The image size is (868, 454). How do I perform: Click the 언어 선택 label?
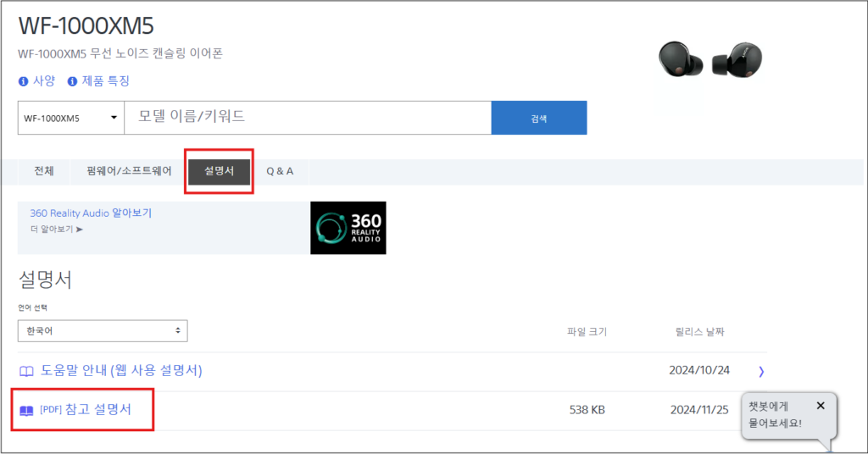coord(33,307)
